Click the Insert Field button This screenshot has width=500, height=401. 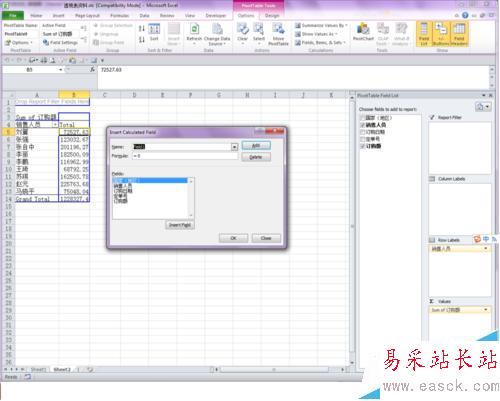click(180, 225)
